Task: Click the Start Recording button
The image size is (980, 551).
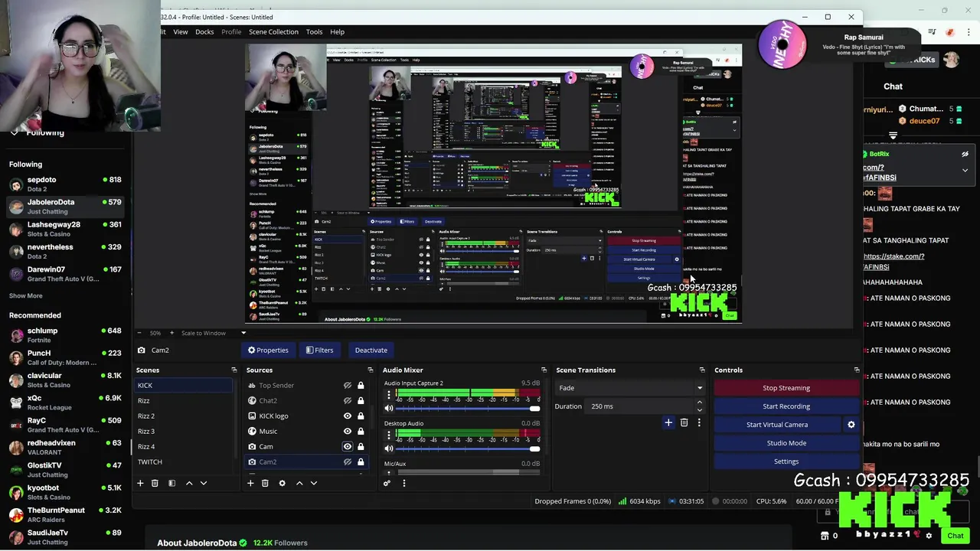Action: (x=786, y=406)
